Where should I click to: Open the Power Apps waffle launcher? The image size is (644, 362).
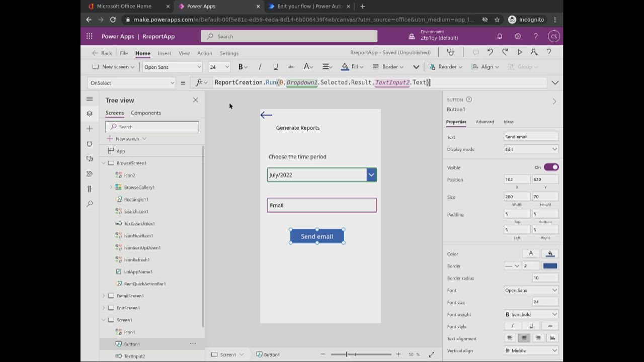pos(89,36)
